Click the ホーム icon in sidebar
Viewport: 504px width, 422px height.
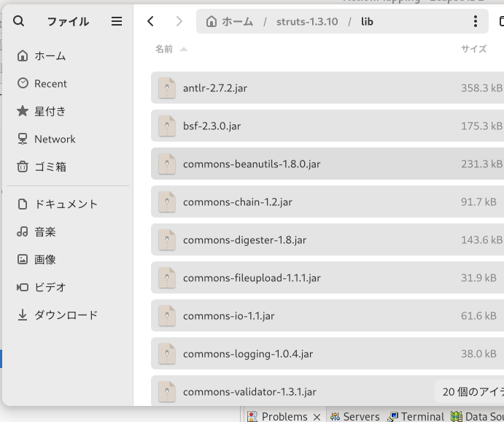tap(23, 55)
